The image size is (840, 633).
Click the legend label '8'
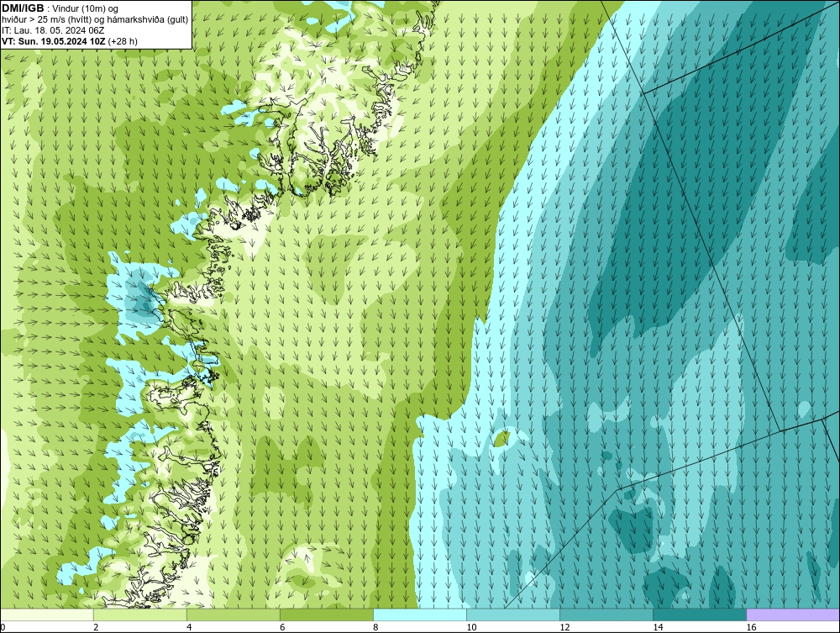[375, 627]
